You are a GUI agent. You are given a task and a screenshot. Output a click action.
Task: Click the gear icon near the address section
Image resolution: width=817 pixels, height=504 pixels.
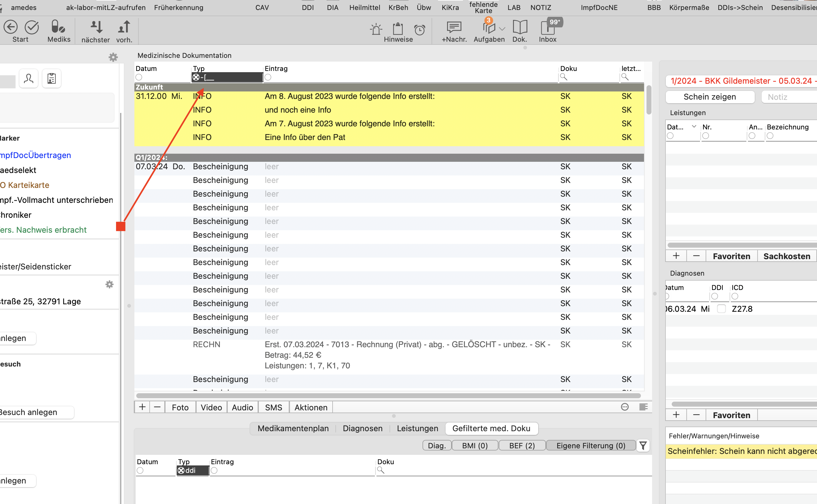(109, 284)
